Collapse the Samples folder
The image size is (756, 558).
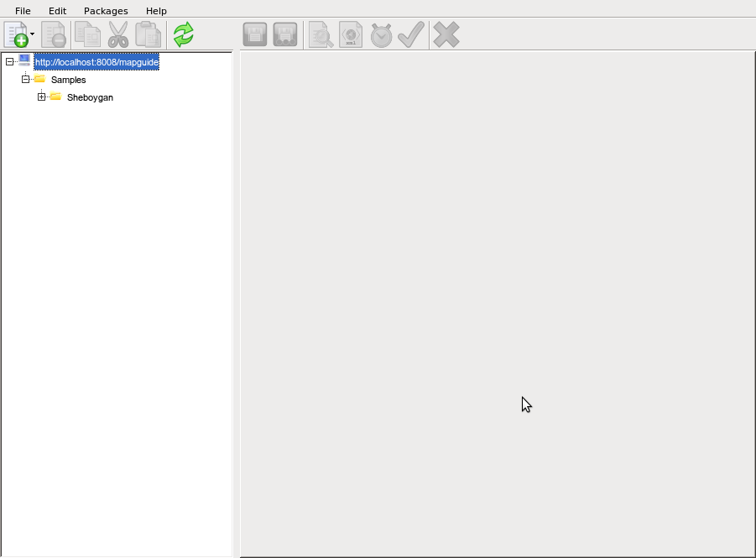[25, 80]
